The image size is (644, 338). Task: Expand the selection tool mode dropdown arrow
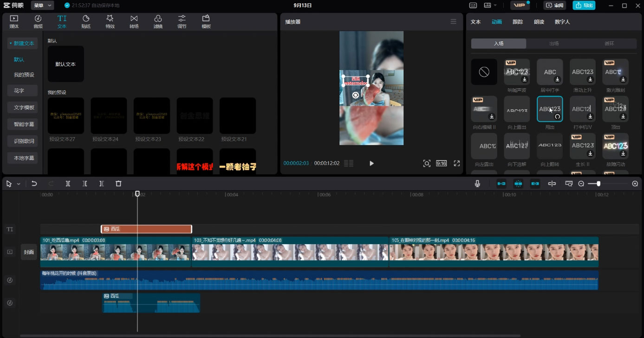(x=19, y=184)
